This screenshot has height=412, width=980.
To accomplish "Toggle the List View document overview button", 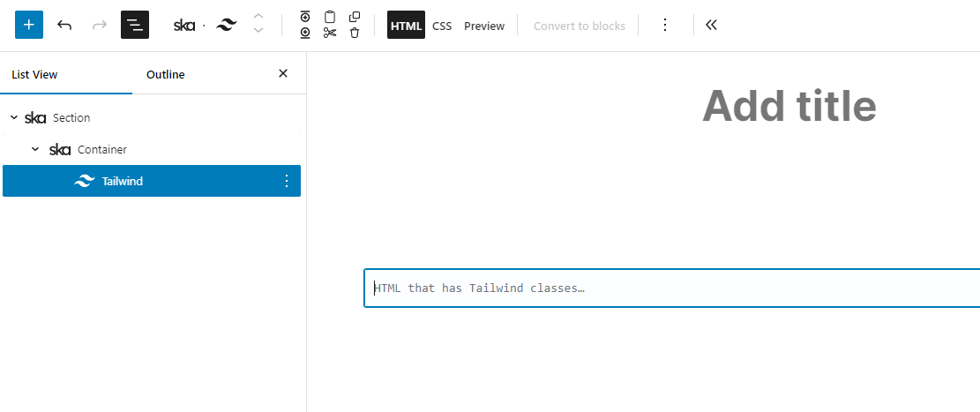I will click(135, 25).
